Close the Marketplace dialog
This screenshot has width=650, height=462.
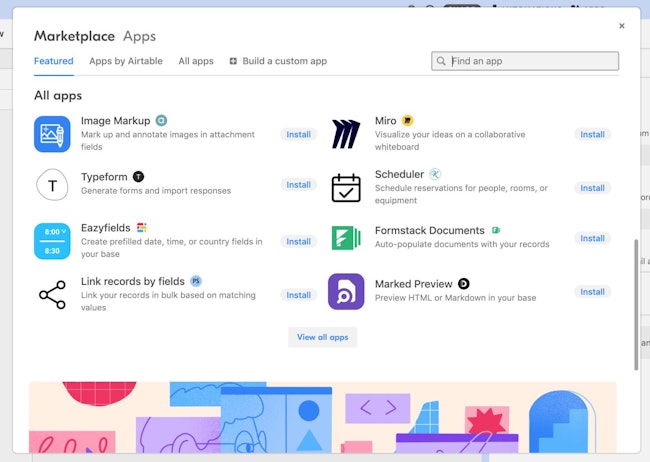click(x=621, y=26)
